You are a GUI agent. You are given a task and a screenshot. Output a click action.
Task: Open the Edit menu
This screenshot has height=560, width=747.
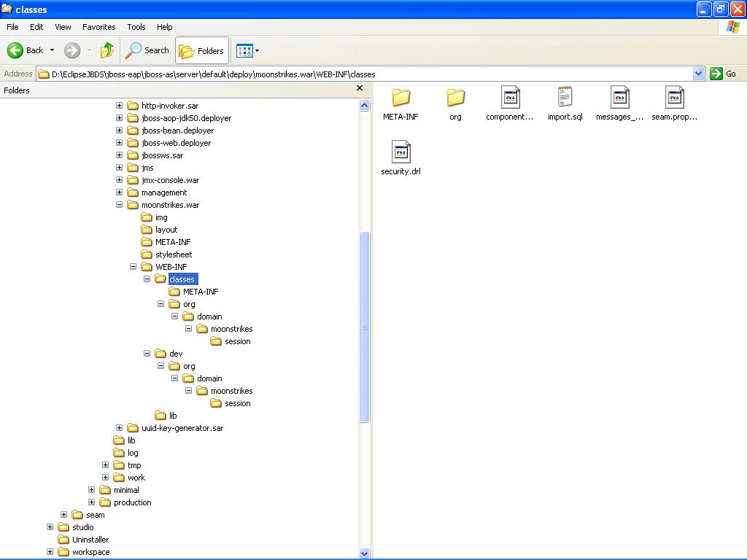(36, 27)
